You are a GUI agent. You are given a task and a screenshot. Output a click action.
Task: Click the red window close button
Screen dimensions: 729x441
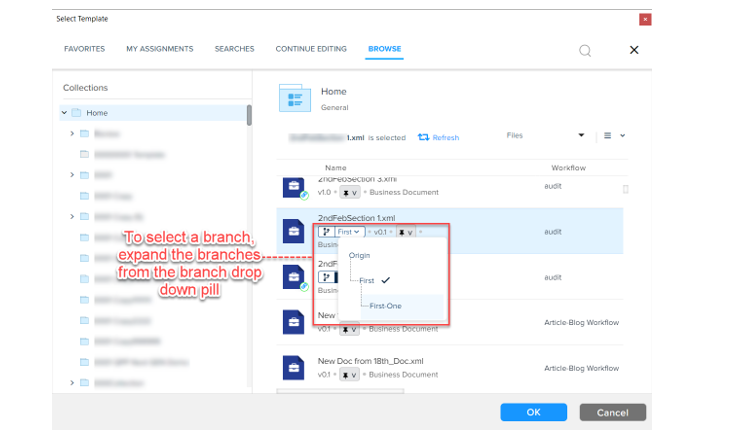(645, 19)
